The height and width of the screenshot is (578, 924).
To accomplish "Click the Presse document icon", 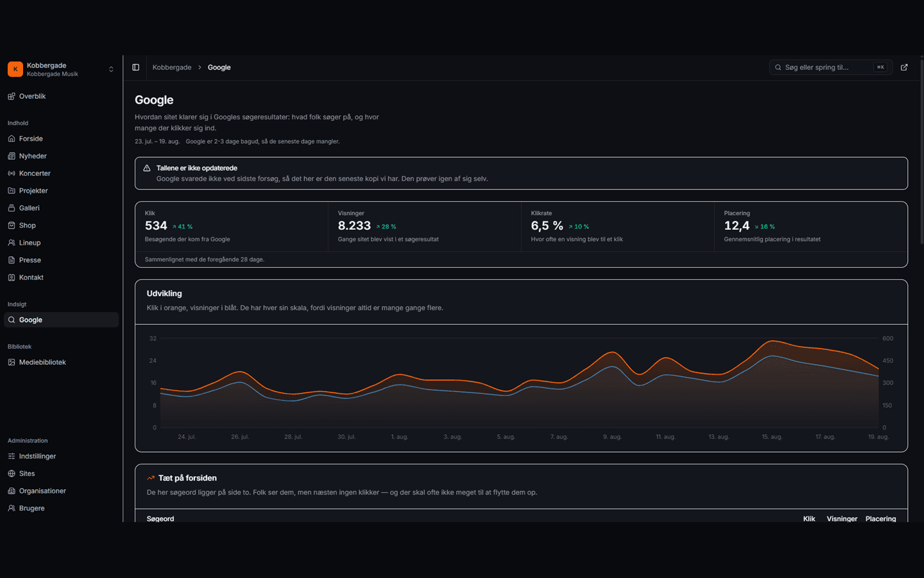I will pos(12,260).
